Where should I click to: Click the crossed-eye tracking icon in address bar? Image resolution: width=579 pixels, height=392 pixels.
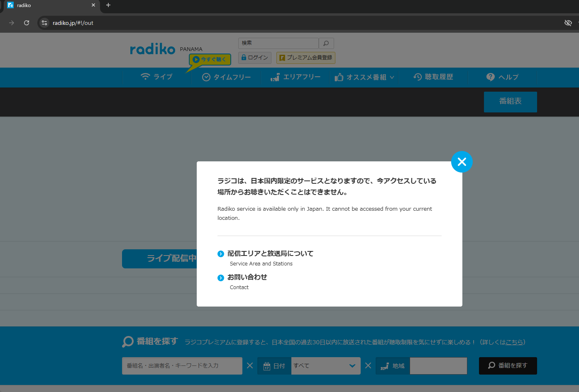click(568, 23)
